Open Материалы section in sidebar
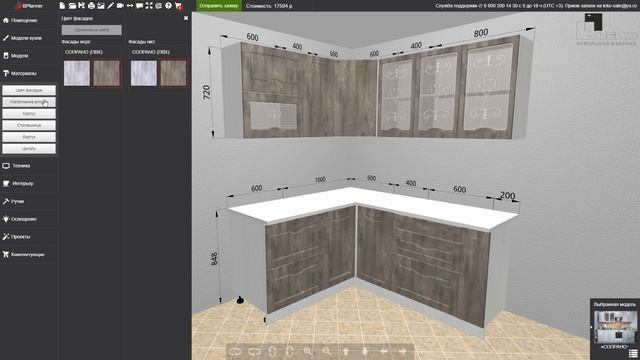Viewport: 640px width, 360px height. (x=29, y=73)
